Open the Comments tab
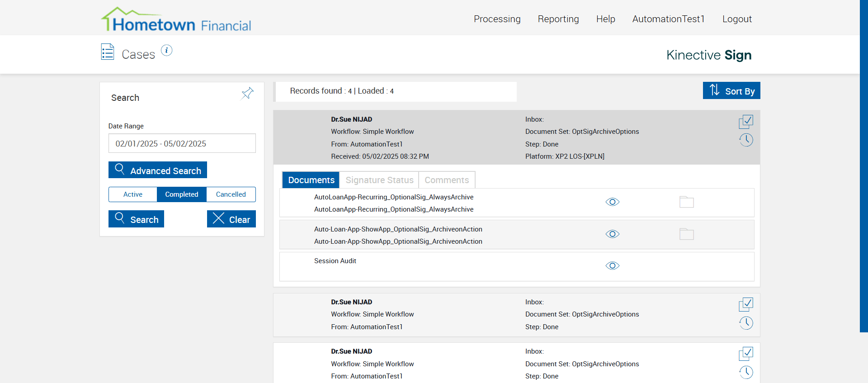 [447, 180]
